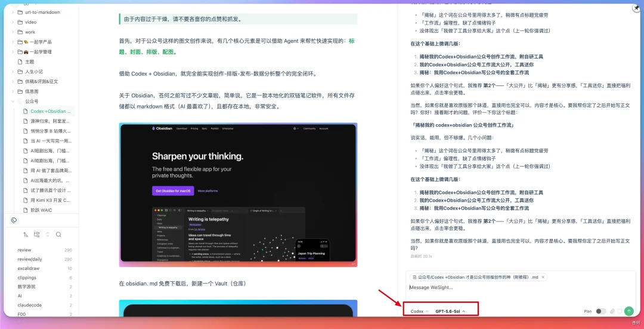The height and width of the screenshot is (329, 644).
Task: Expand the work folder chevron
Action: (x=13, y=32)
